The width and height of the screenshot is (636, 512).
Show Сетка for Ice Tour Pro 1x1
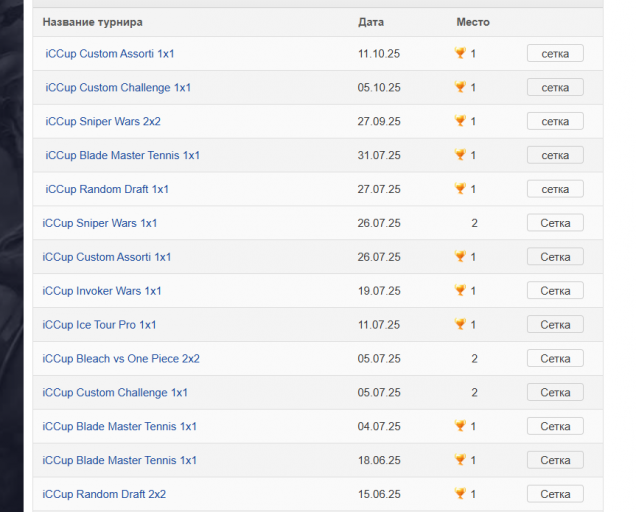[555, 324]
